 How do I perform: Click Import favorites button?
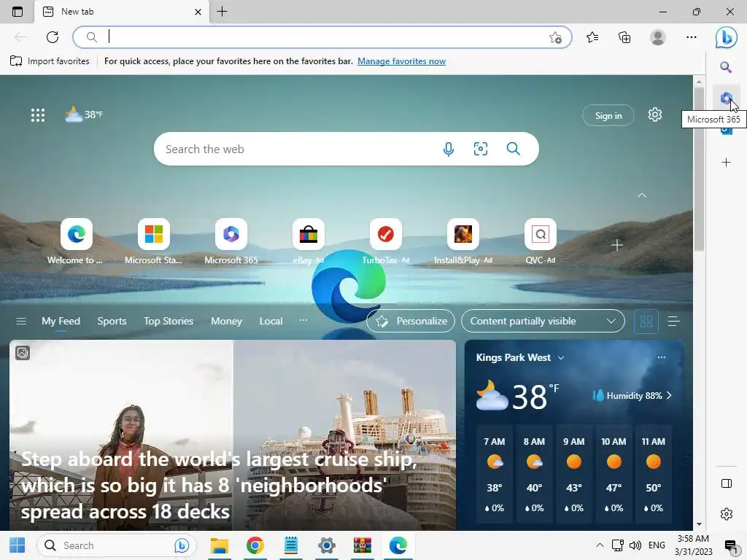click(50, 61)
